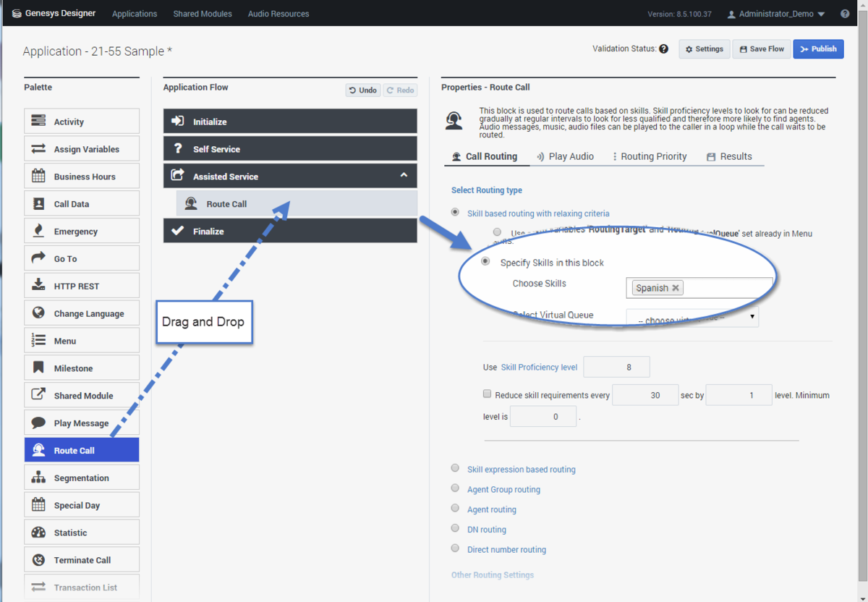Click the Initialize phase sign-in icon

[x=177, y=121]
